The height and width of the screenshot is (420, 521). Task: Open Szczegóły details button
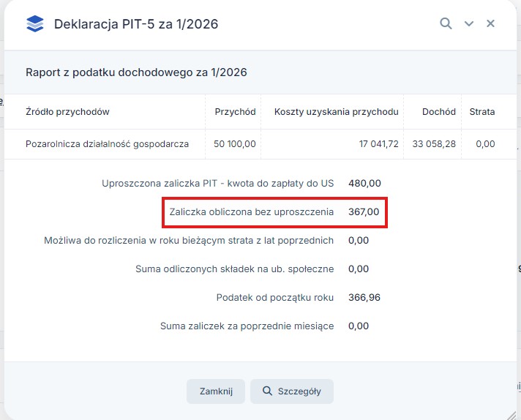point(291,391)
